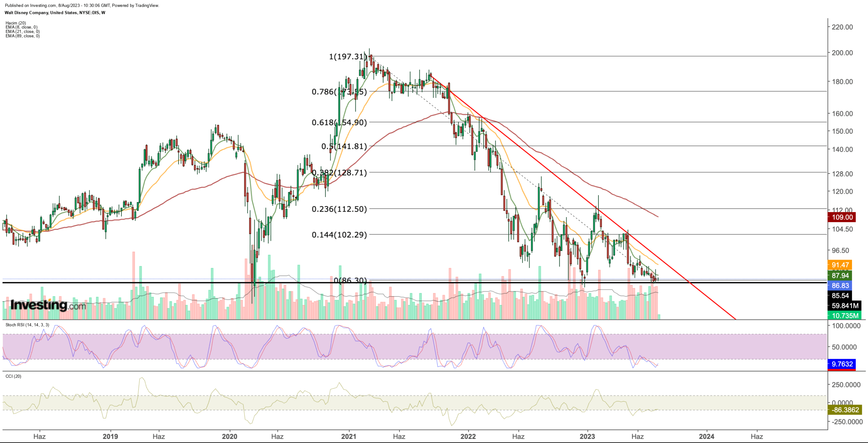Click the Fibonacci label '0.786(173.15)'
The width and height of the screenshot is (868, 443).
click(x=339, y=92)
